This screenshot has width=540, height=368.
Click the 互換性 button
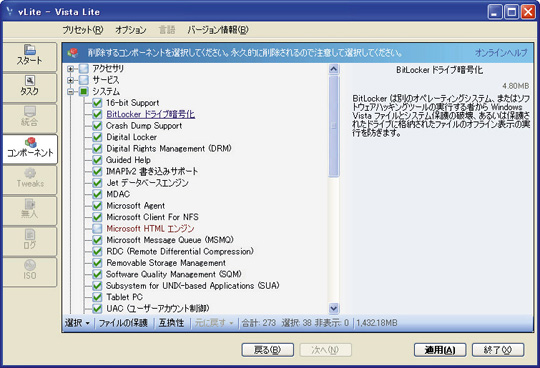[x=171, y=323]
